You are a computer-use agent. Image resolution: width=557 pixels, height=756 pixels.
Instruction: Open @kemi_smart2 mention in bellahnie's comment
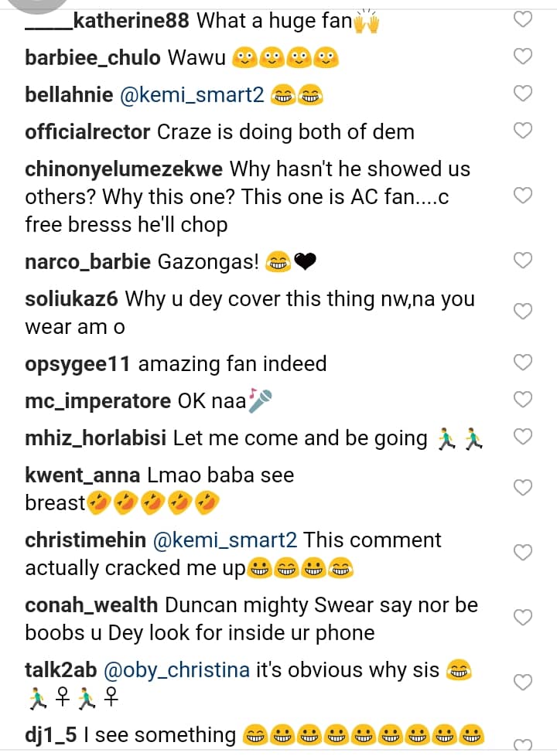click(192, 95)
